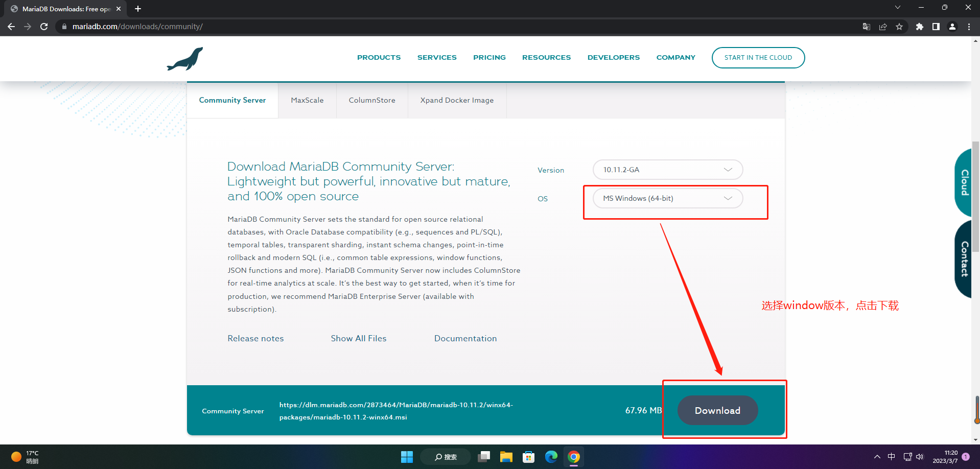
Task: Open the DEVELOPERS menu
Action: (614, 58)
